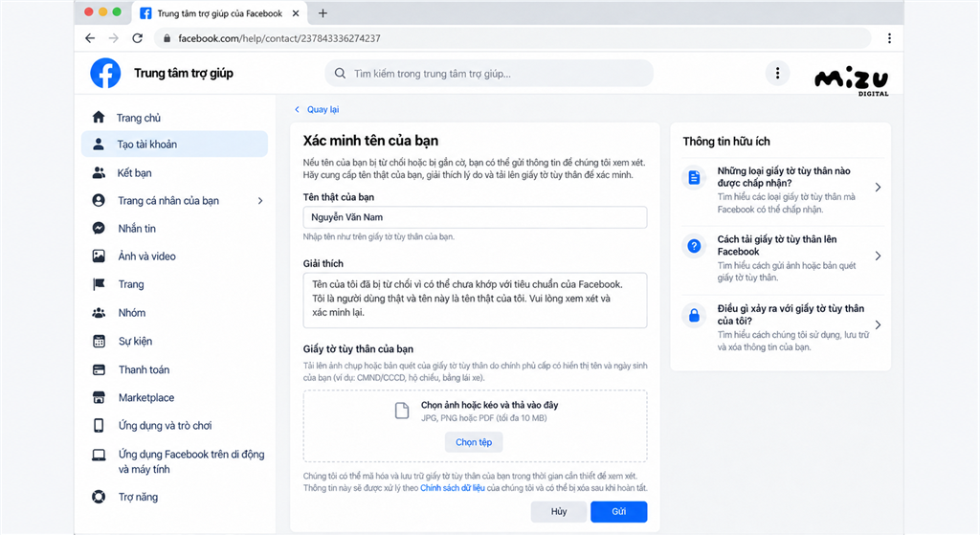Open the three-dot menu in Help Center header

(777, 73)
